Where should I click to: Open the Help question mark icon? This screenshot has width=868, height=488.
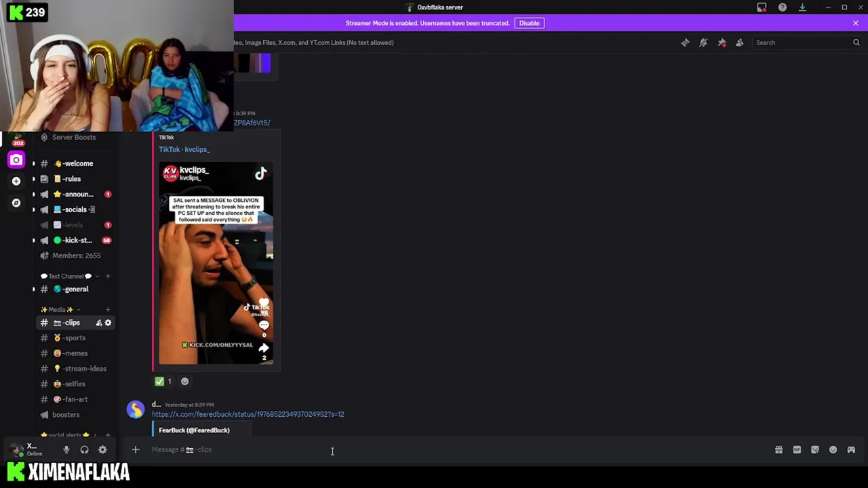tap(783, 7)
